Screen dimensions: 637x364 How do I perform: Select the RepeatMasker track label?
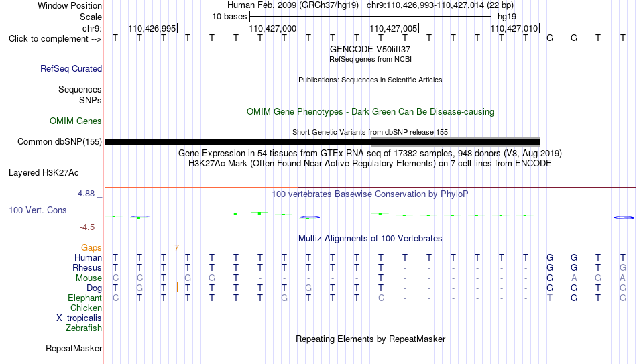click(74, 348)
